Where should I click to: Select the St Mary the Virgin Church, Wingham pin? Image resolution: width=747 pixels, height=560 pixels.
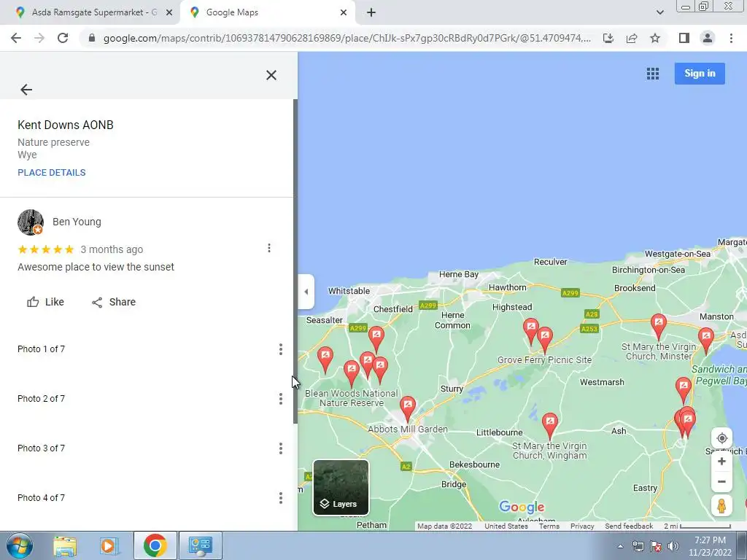pos(550,425)
